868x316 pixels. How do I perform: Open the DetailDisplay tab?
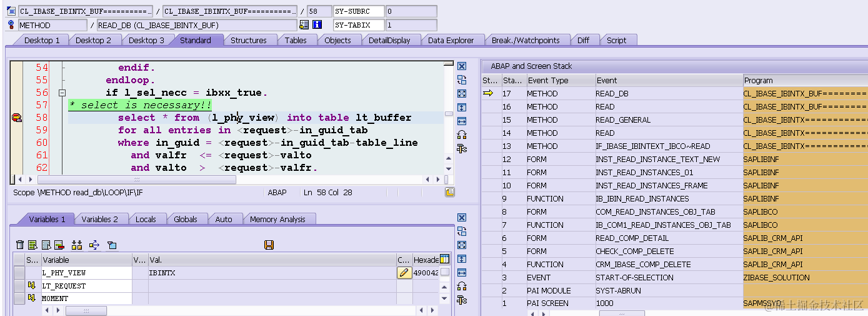coord(389,40)
